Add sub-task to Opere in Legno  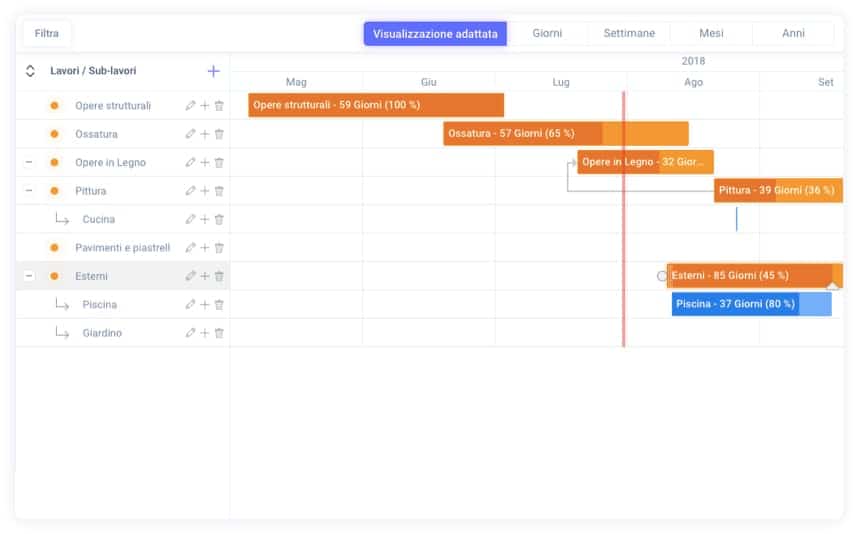[x=205, y=162]
